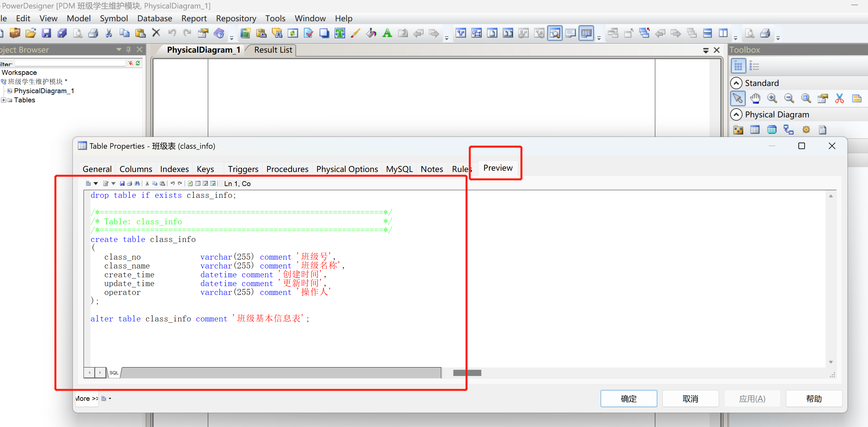Click the horizontal scrollbar thumb in the SQL preview
This screenshot has height=427, width=868.
pyautogui.click(x=467, y=373)
